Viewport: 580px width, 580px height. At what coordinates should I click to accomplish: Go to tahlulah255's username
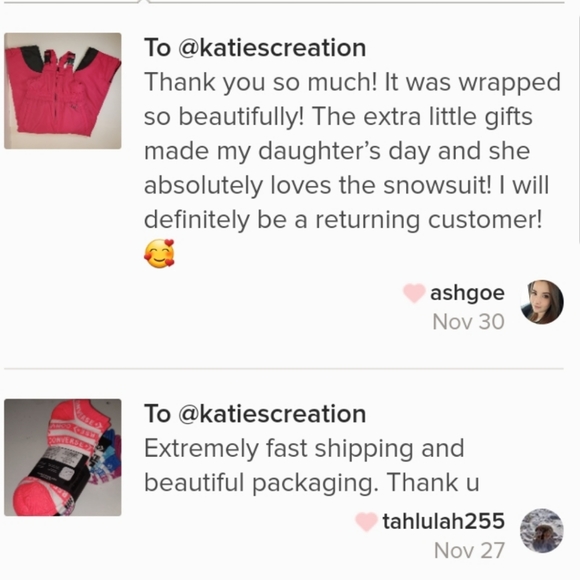(444, 521)
